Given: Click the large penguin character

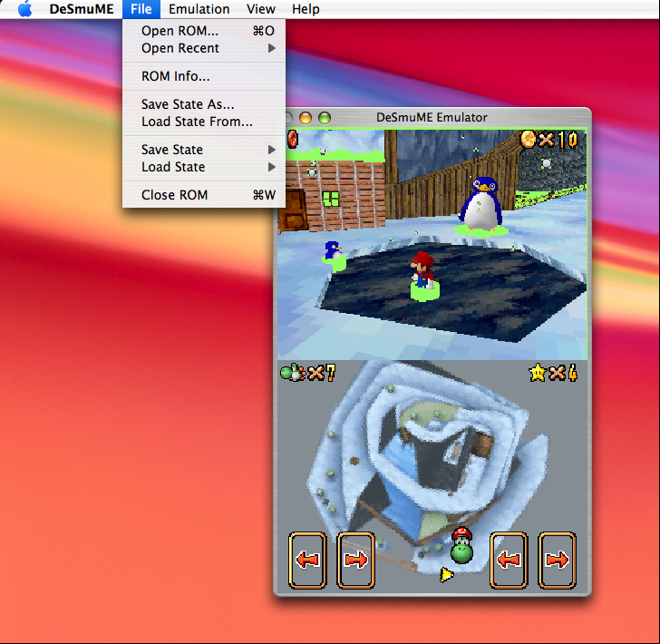Looking at the screenshot, I should tap(481, 204).
